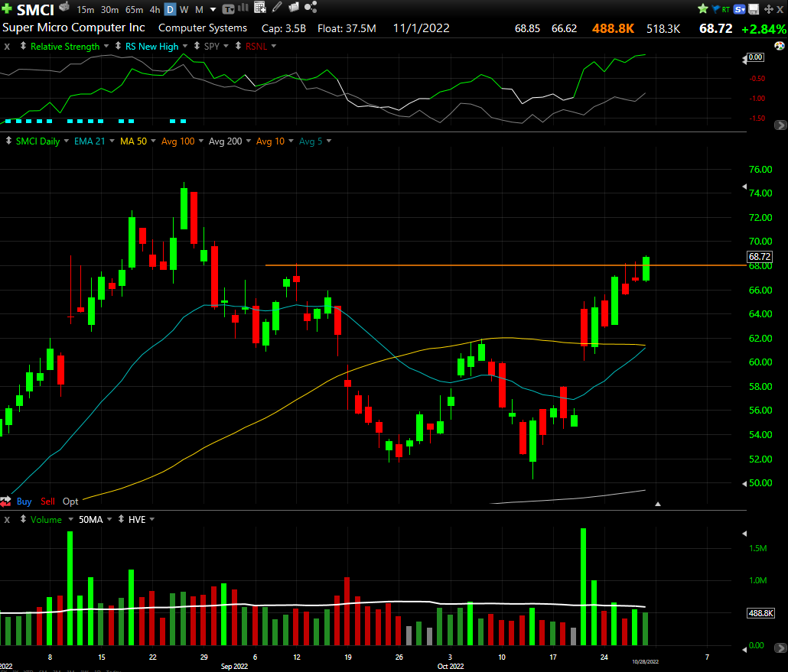Click the Computer Systems industry label

(203, 28)
